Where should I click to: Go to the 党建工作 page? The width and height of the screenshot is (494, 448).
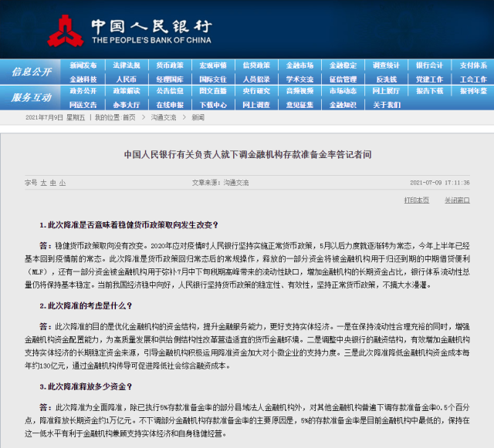coord(429,79)
